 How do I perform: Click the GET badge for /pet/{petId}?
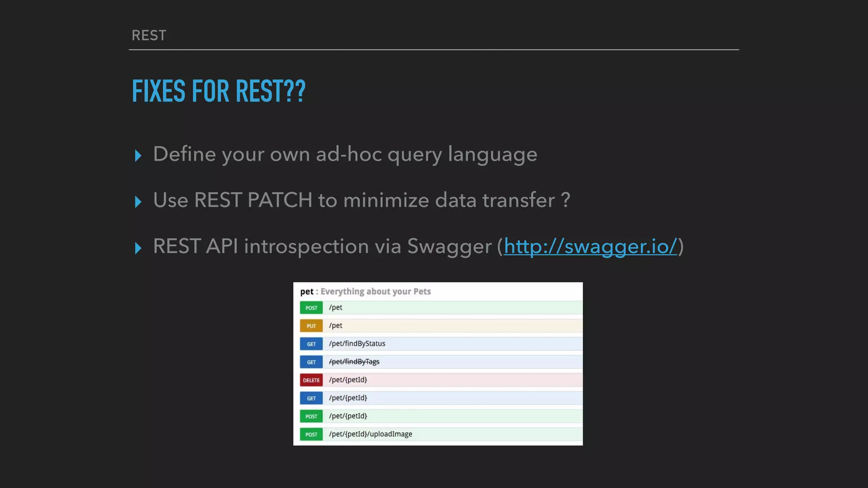311,398
